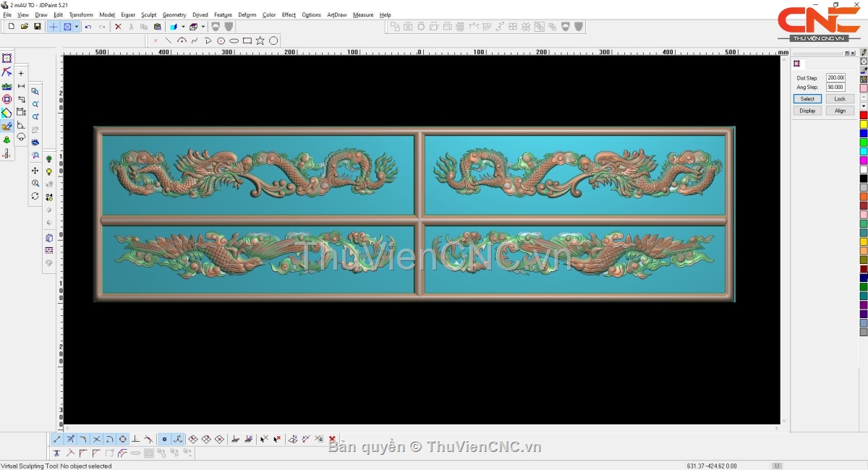Click the open folder icon
This screenshot has height=470, width=868.
[x=25, y=27]
